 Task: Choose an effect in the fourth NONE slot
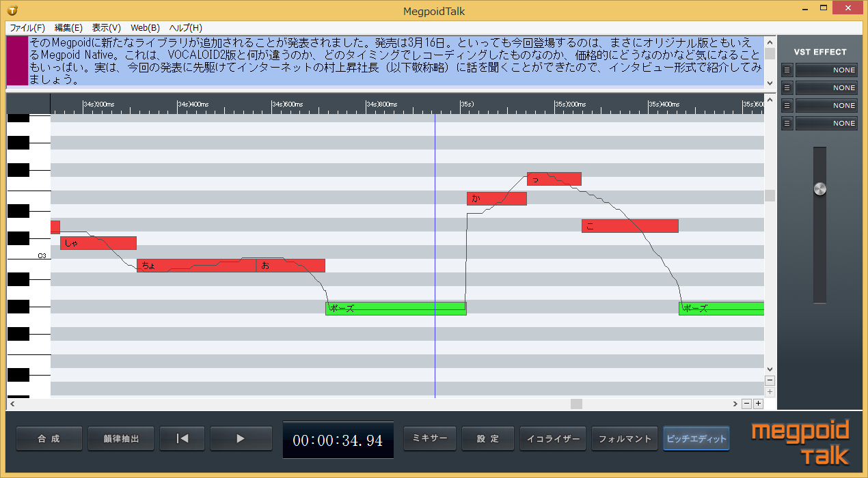826,123
